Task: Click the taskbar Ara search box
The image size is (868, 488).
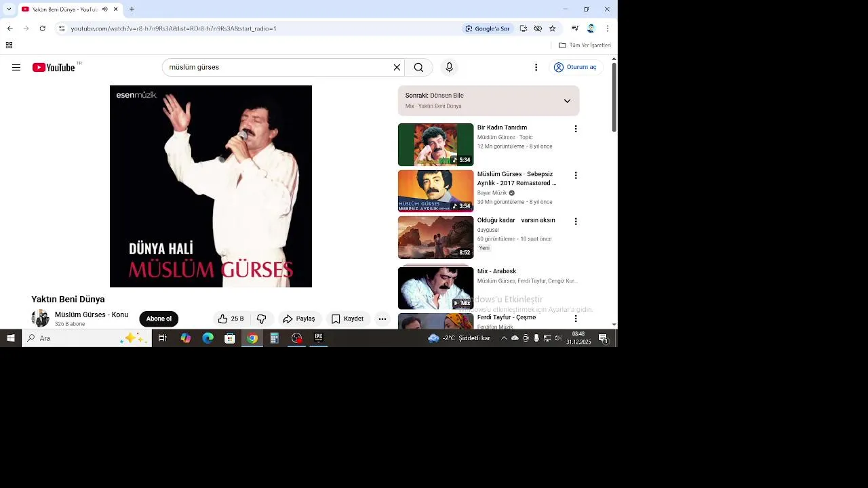Action: (86, 338)
